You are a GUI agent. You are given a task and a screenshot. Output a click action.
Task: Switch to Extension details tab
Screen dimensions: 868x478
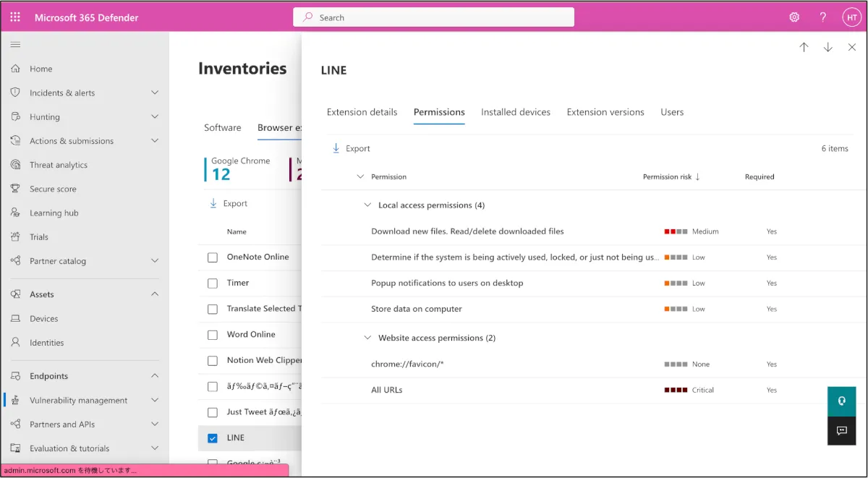tap(362, 112)
